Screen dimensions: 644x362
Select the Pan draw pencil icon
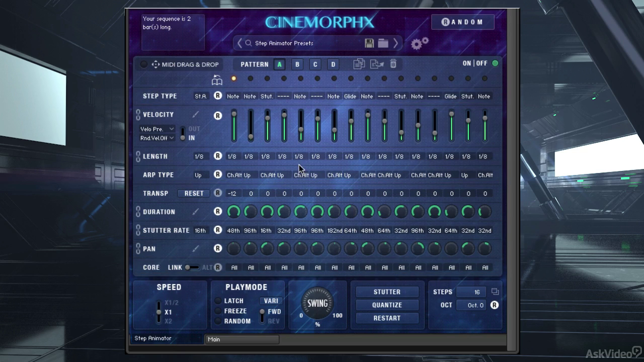tap(195, 248)
